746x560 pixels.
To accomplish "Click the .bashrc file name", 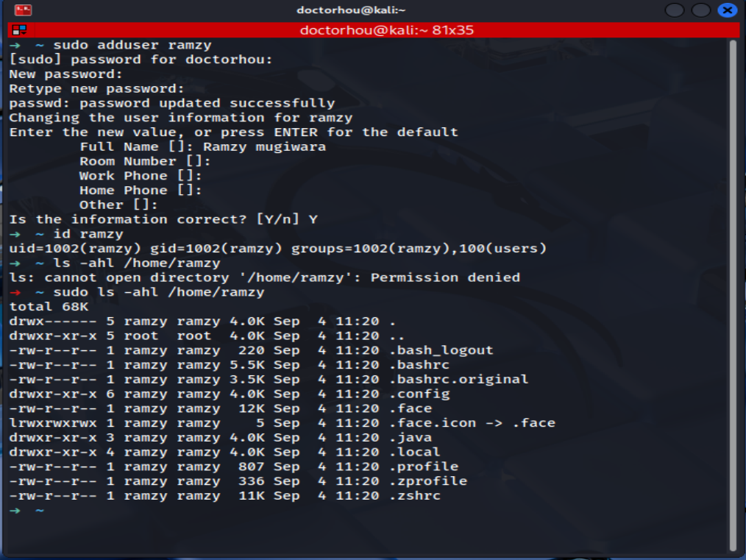I will 419,365.
